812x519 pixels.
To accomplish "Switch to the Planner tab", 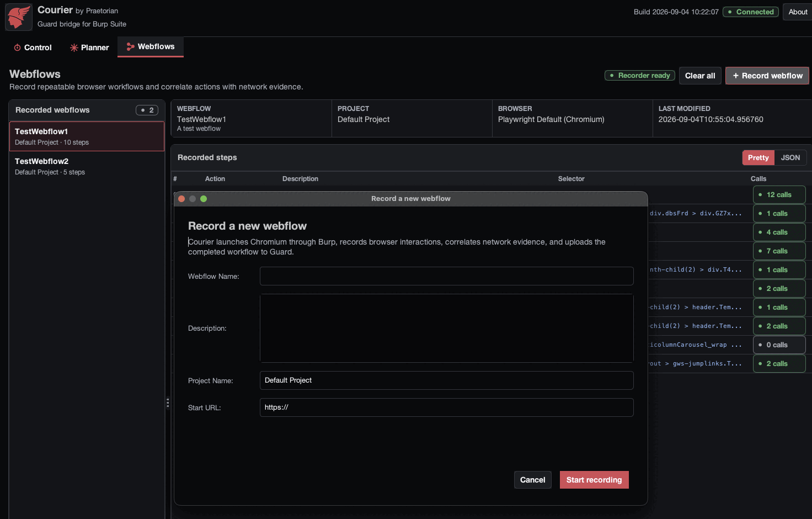I will click(x=89, y=47).
